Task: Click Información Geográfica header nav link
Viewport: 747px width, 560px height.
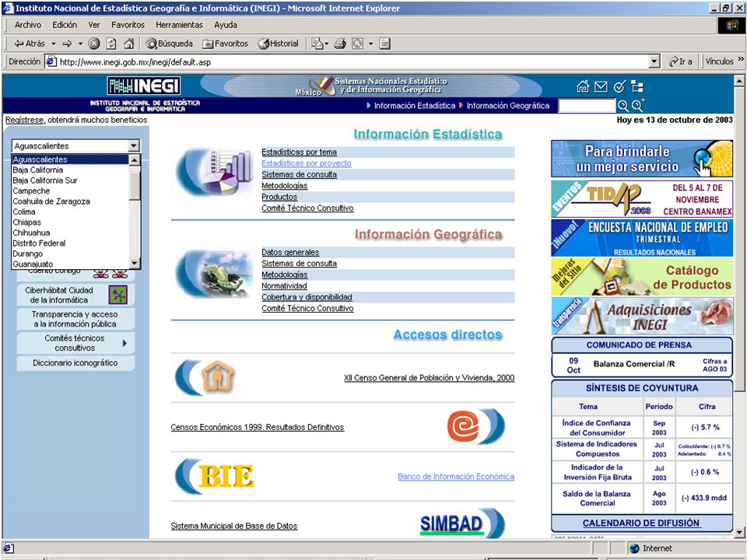Action: tap(508, 106)
